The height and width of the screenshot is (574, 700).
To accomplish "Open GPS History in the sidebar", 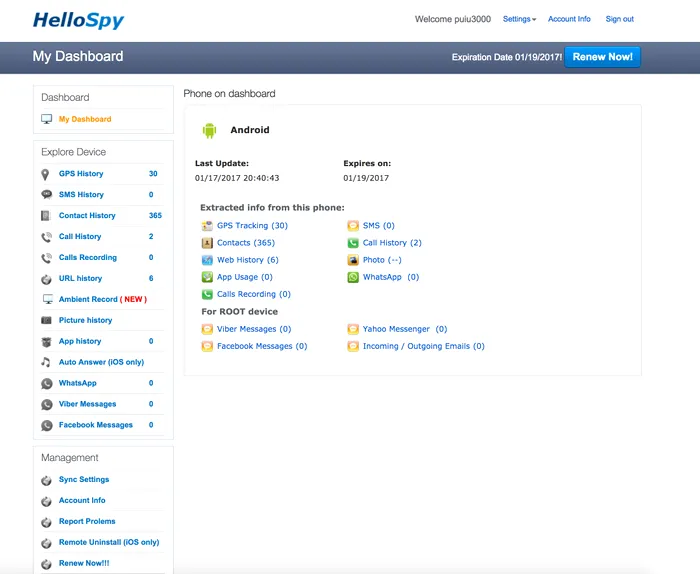I will coord(81,174).
